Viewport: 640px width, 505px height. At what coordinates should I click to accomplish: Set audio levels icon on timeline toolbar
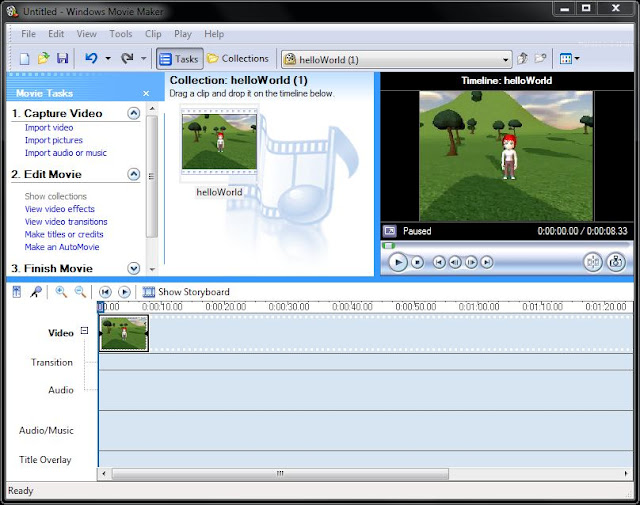click(17, 292)
